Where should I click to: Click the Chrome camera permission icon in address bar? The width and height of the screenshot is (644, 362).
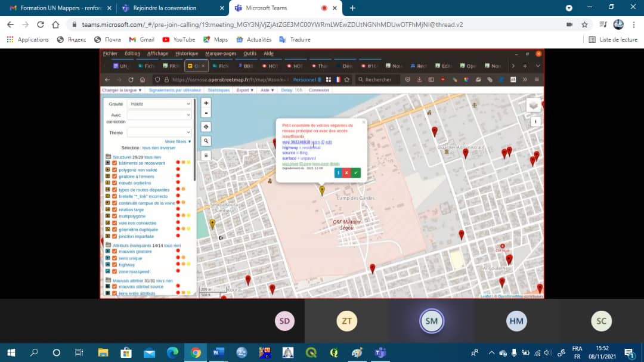[569, 24]
